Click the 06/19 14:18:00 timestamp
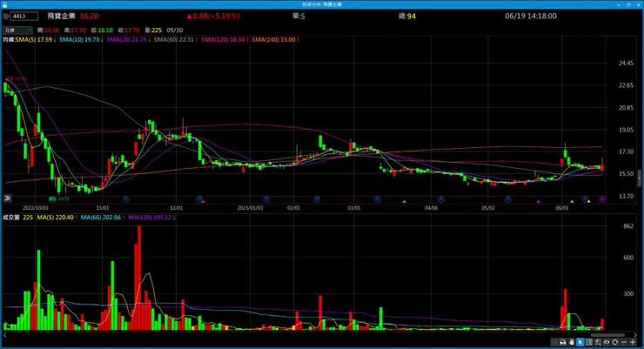Viewport: 644px width, 349px height. [531, 16]
